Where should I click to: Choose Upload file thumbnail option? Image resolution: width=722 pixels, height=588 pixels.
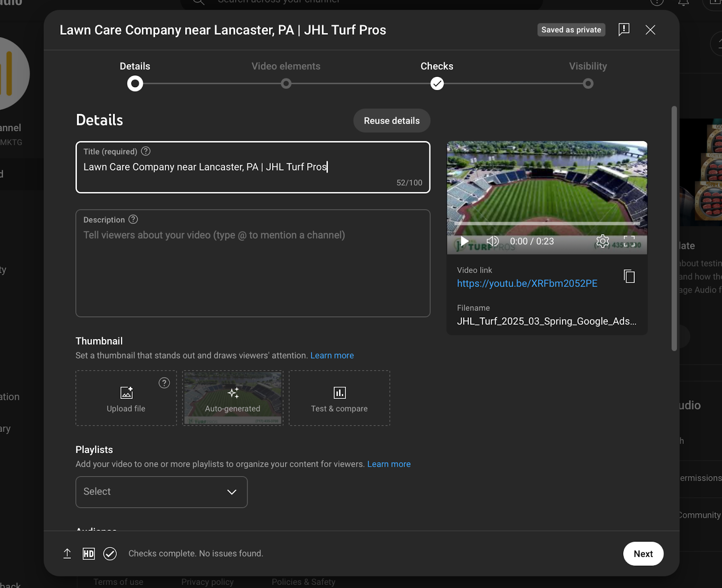[x=126, y=398]
